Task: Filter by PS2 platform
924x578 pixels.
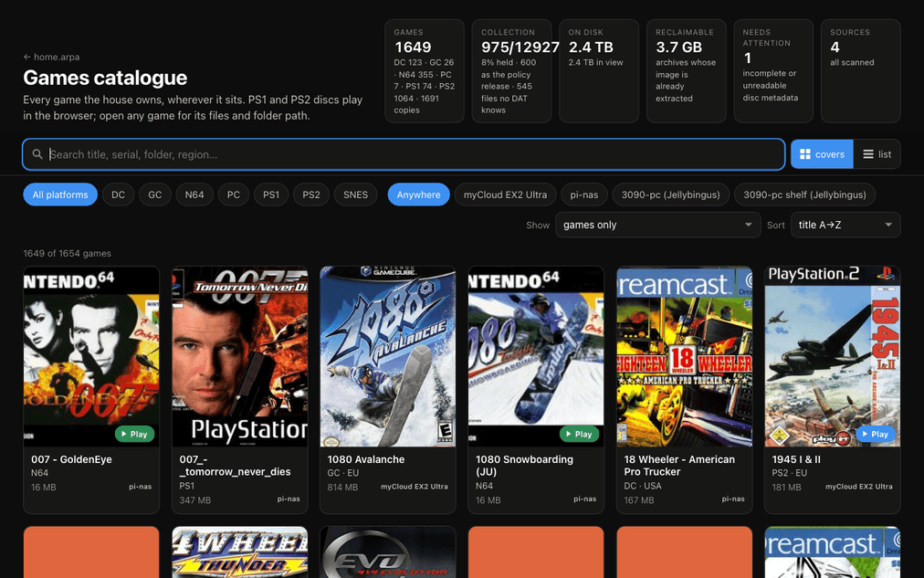Action: (311, 194)
